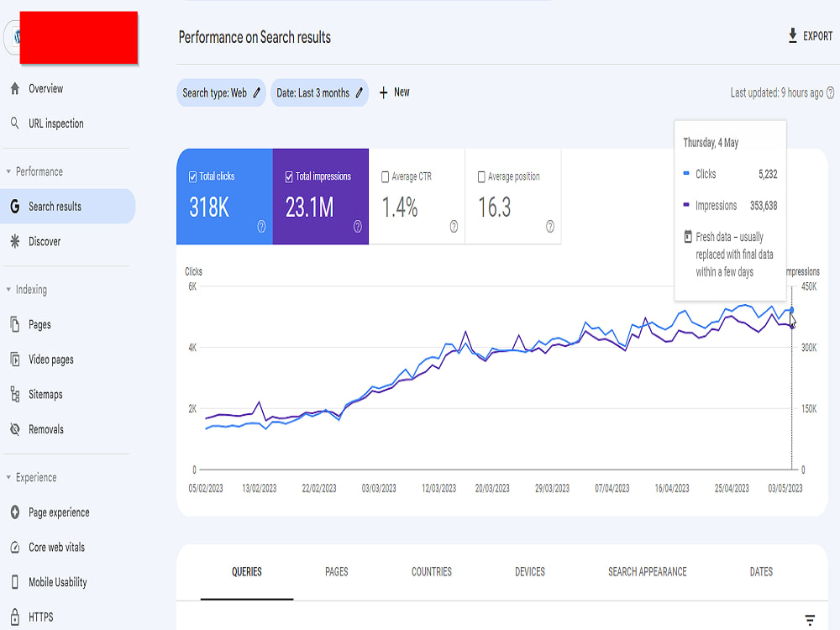Click the URL inspection magnifier icon
This screenshot has width=840, height=630.
(15, 123)
